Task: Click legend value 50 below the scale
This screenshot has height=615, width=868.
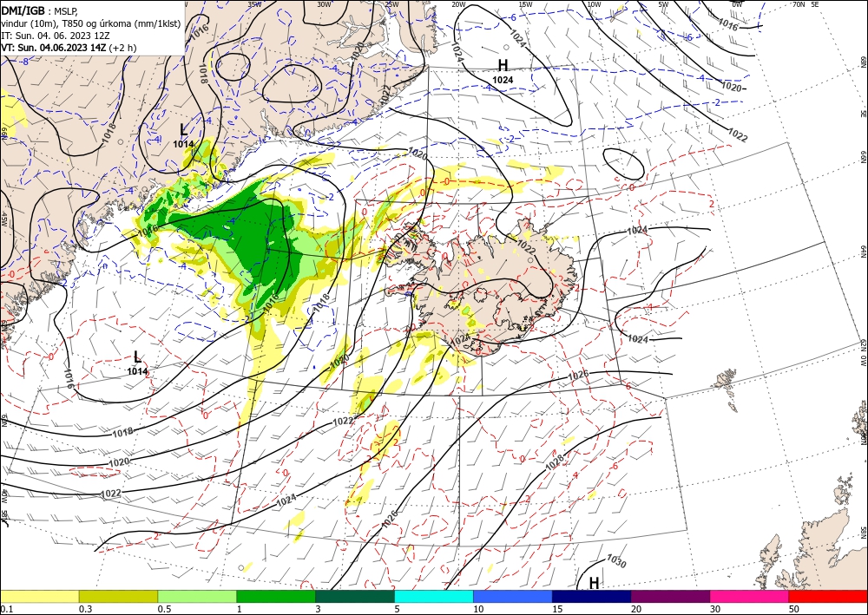Action: coord(794,609)
